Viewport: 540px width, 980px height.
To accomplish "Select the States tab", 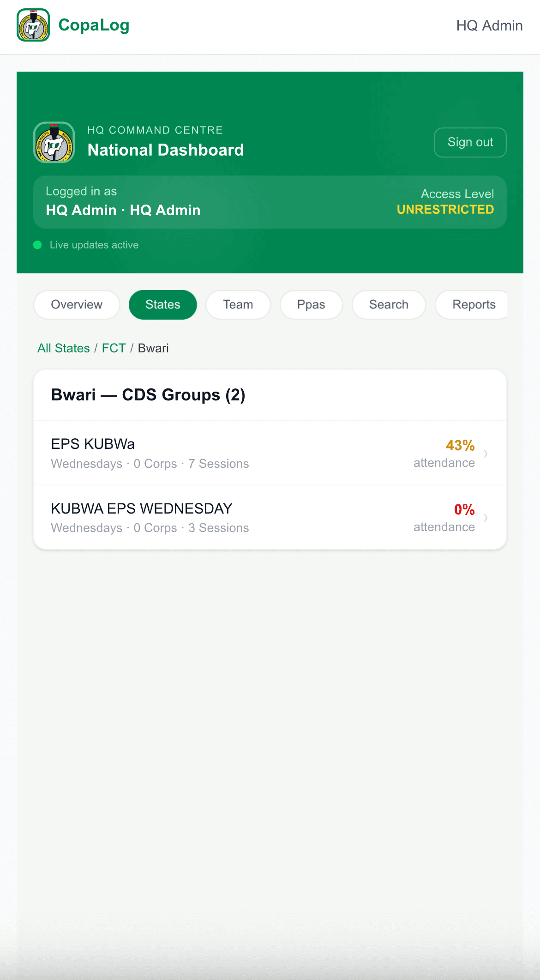I will click(x=163, y=305).
